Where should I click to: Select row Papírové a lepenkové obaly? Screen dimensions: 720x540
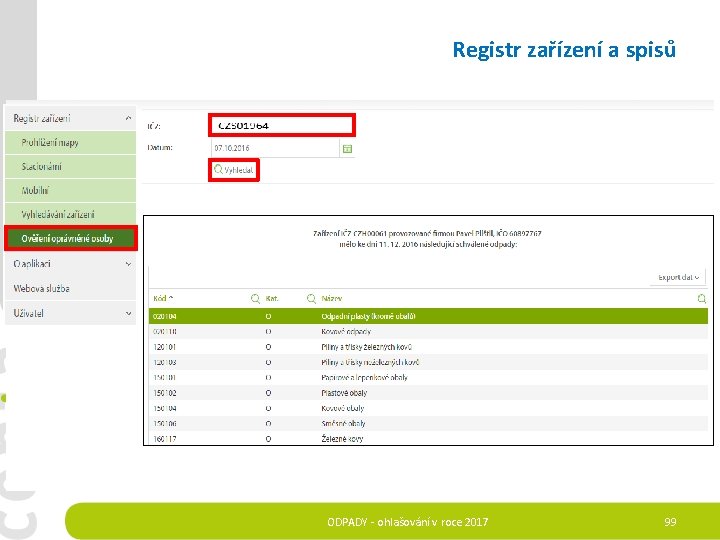coord(428,377)
